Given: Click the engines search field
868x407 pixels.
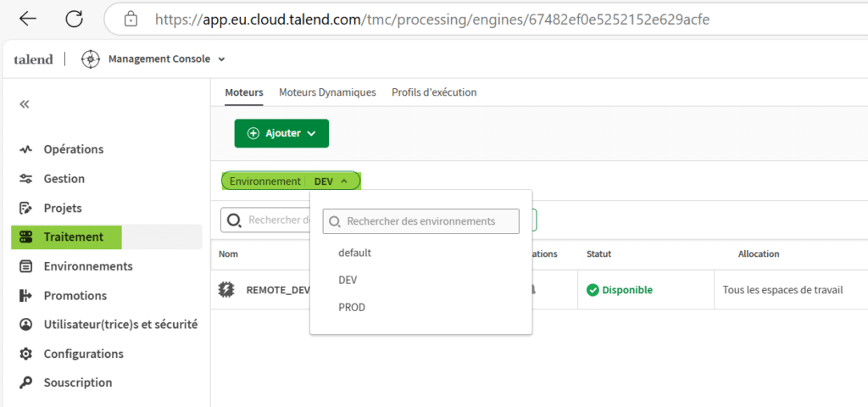Looking at the screenshot, I should pyautogui.click(x=265, y=220).
